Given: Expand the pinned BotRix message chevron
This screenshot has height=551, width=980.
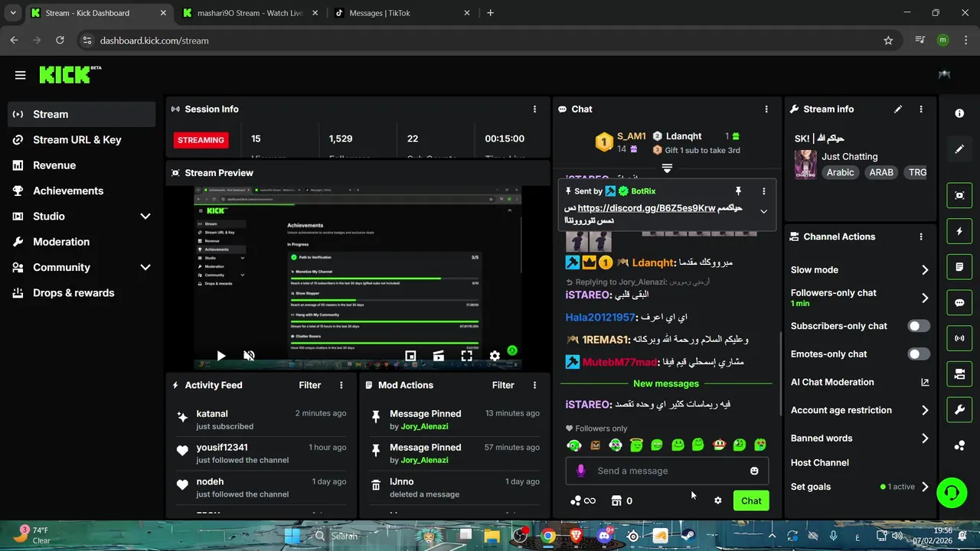Looking at the screenshot, I should 763,211.
